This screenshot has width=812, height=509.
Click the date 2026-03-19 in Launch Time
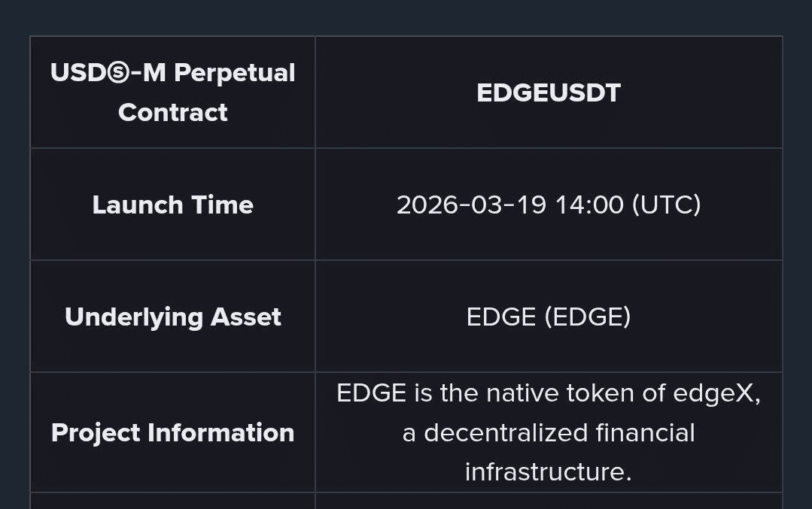pos(471,205)
